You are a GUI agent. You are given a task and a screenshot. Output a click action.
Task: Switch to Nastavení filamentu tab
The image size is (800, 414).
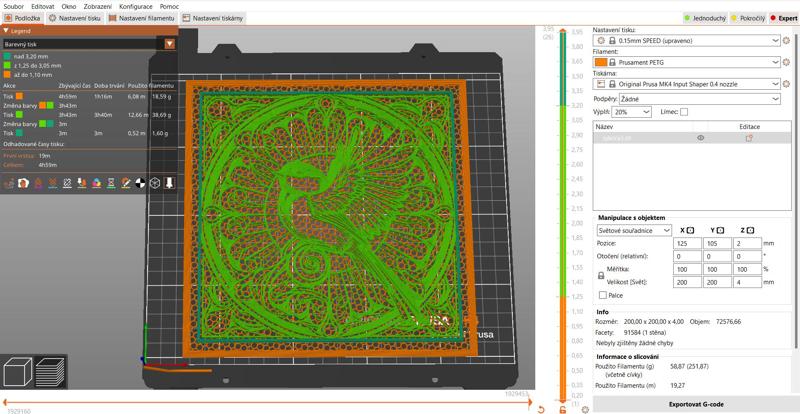(x=142, y=18)
